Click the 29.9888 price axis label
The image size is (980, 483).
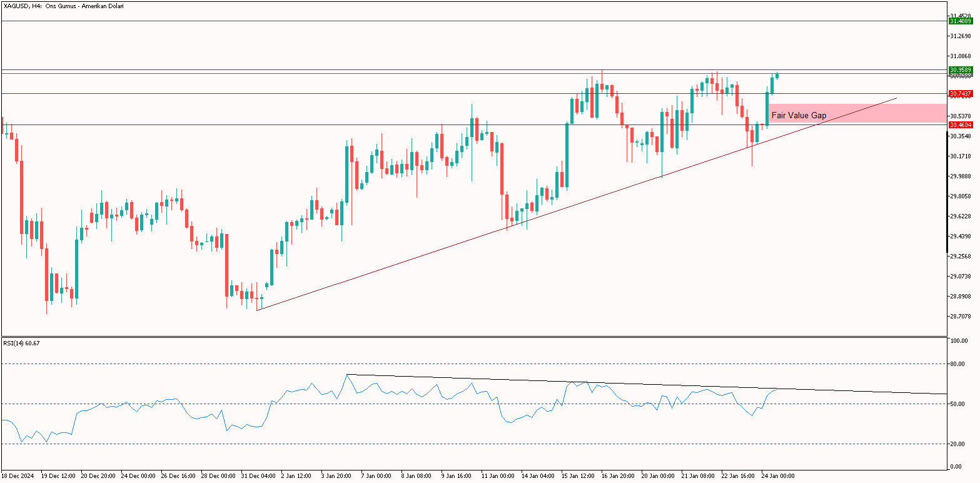coord(960,176)
